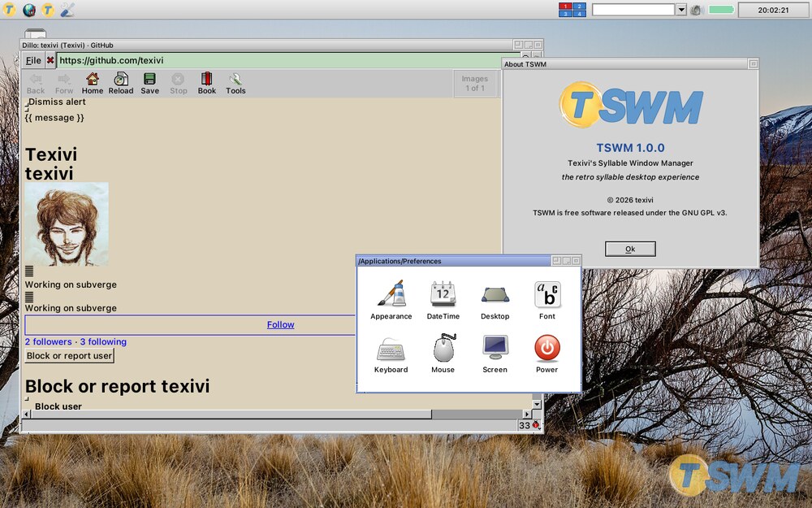Click the Back arrow in Dillo toolbar
812x508 pixels.
(35, 84)
